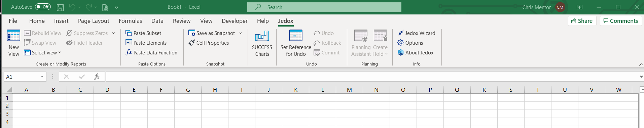
Task: Open Chris Mentor account avatar
Action: (x=560, y=7)
